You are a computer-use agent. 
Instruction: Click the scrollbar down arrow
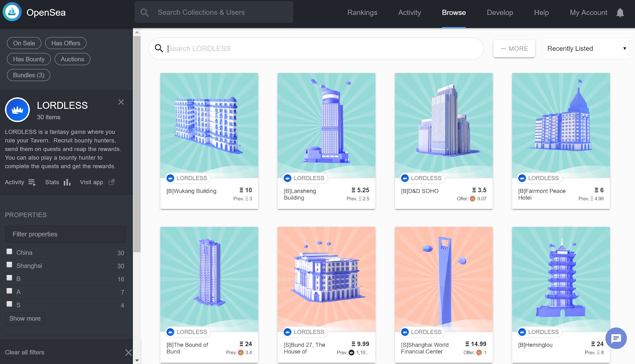[137, 360]
